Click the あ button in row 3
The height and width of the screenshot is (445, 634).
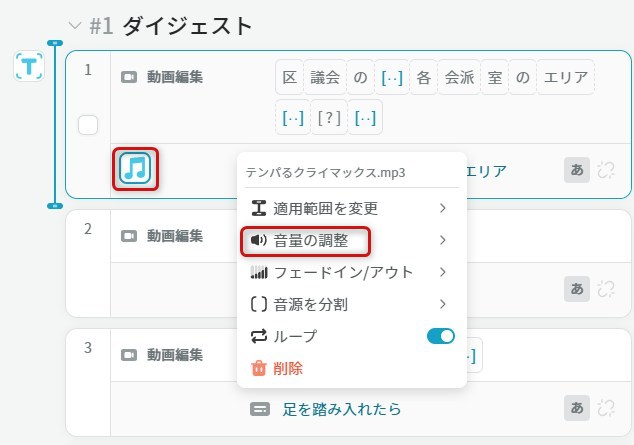(577, 408)
